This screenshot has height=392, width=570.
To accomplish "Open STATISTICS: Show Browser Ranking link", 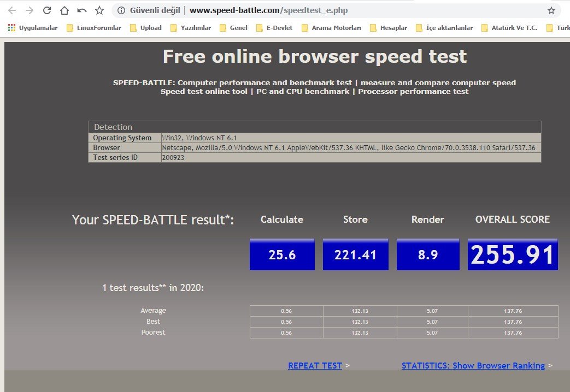I will [x=473, y=365].
